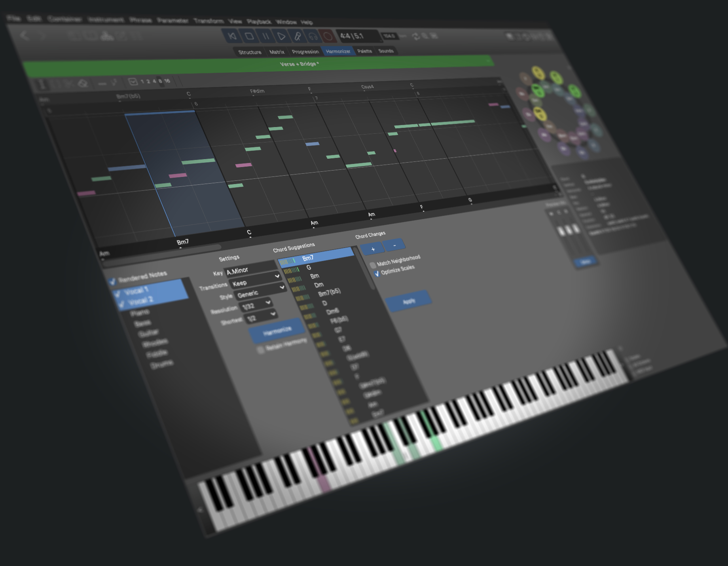This screenshot has height=566, width=728.
Task: Set grid resolution to 4
Action: click(x=154, y=81)
